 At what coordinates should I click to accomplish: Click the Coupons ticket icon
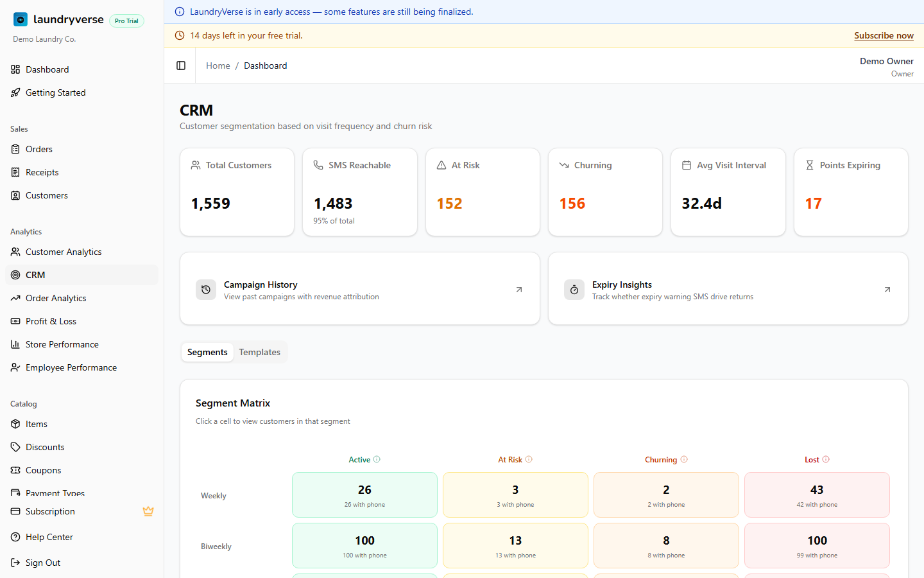click(x=15, y=470)
